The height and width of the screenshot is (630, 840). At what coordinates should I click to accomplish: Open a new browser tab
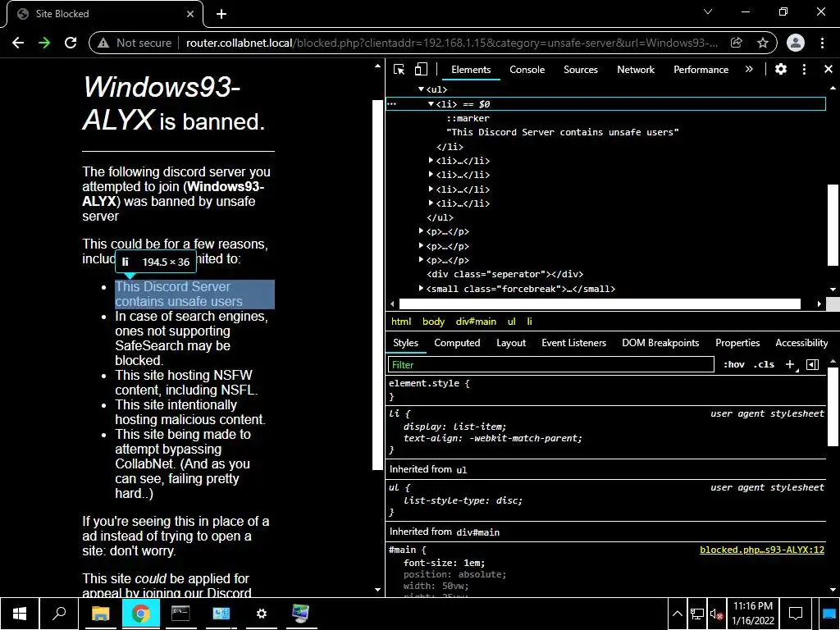pos(221,14)
